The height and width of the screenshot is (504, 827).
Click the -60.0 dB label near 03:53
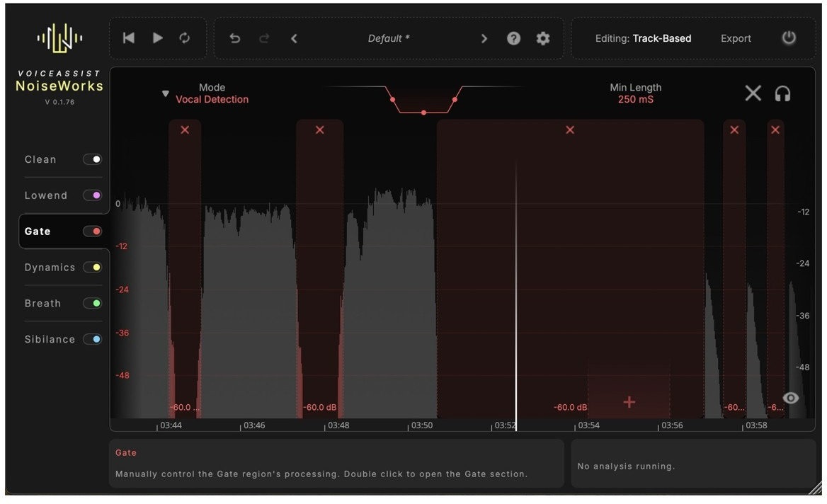(570, 407)
